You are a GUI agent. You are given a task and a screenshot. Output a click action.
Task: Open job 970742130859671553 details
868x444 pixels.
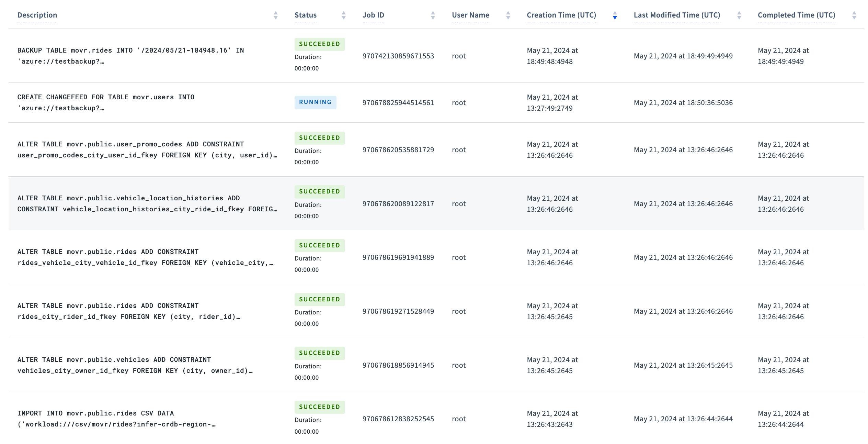pyautogui.click(x=398, y=55)
